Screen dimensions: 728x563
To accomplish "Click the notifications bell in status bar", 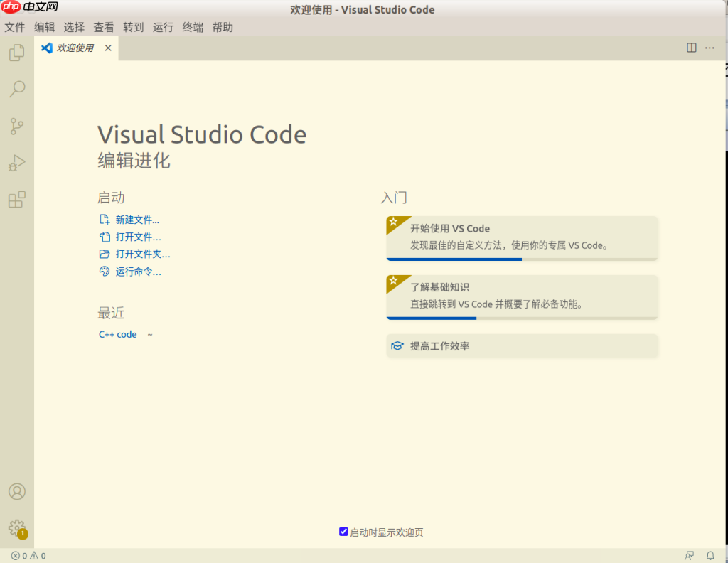I will [710, 555].
